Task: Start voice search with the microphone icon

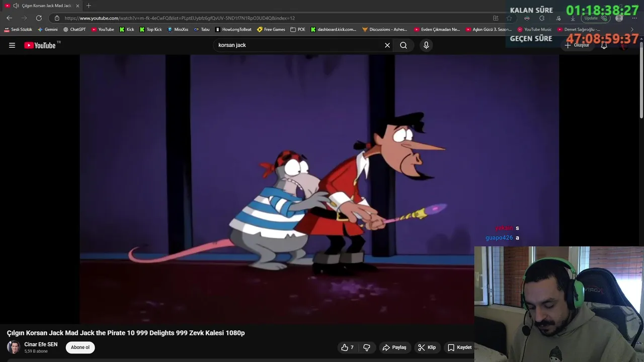Action: (x=426, y=45)
